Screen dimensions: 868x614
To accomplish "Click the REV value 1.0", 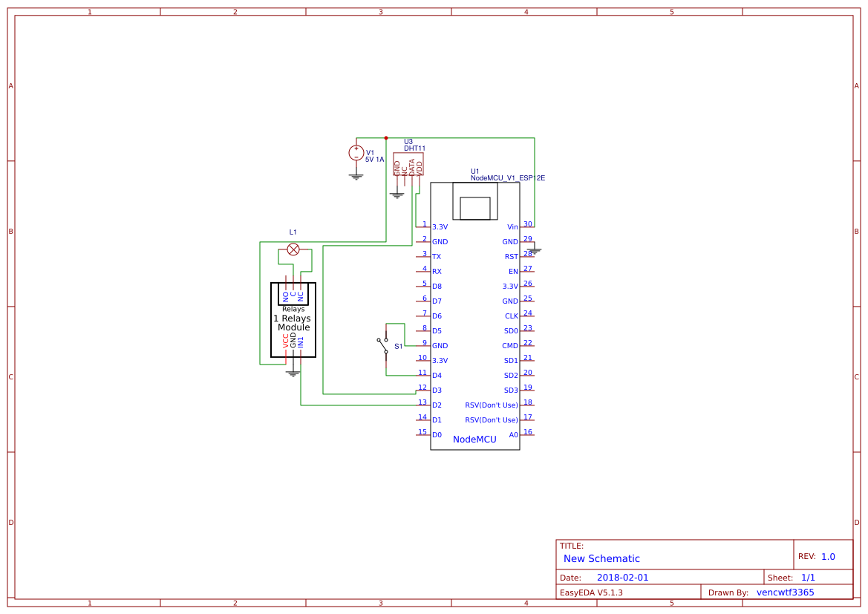I will click(x=828, y=557).
